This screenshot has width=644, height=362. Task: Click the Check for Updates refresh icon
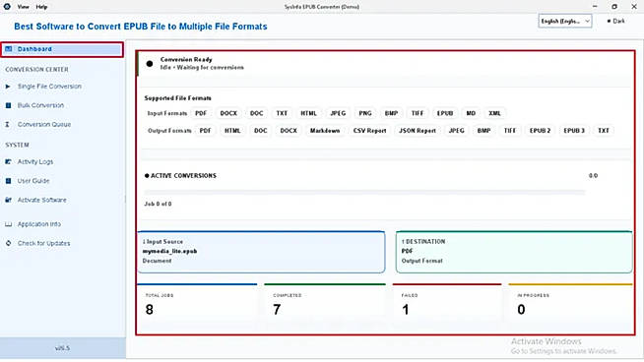pos(8,243)
